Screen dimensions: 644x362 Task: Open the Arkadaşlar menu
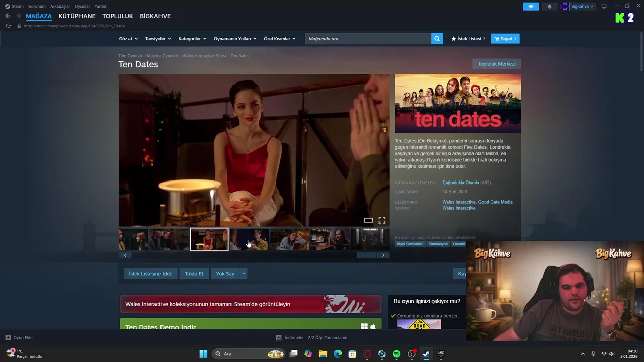click(60, 6)
